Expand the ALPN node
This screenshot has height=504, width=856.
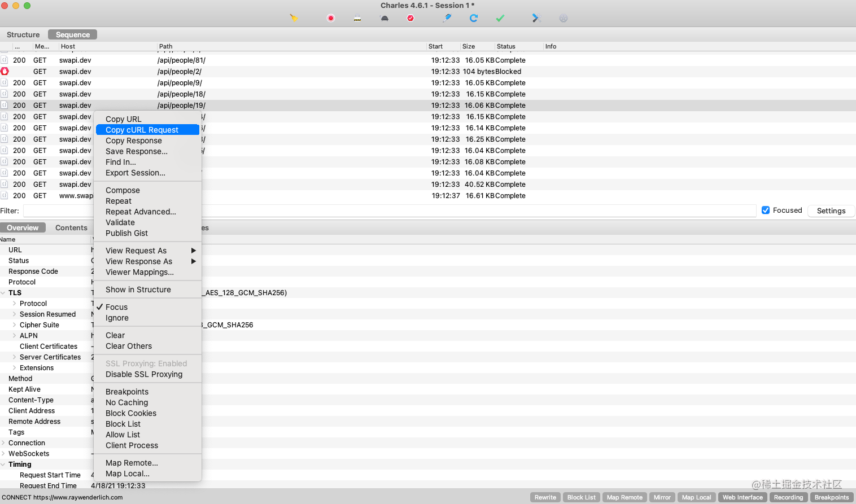pos(15,336)
